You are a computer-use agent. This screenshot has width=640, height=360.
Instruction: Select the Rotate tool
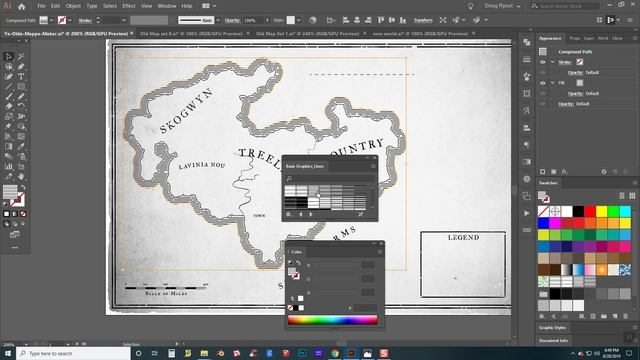pos(21,106)
